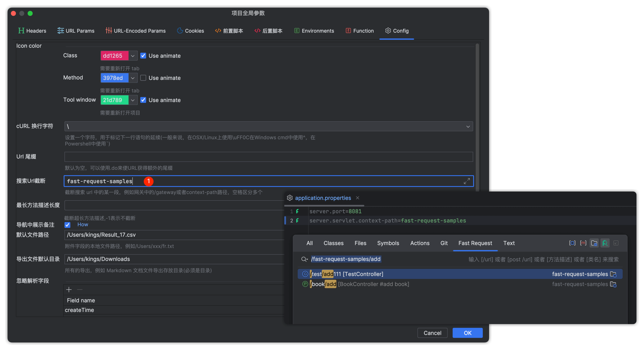Expand the Tool window color dropdown arrow
644x350 pixels.
click(x=133, y=100)
